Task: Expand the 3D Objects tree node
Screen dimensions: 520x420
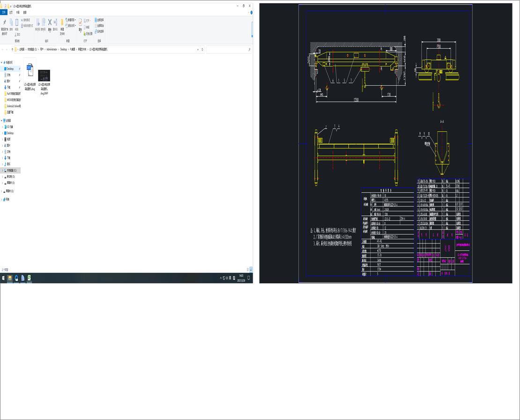Action: click(x=3, y=127)
